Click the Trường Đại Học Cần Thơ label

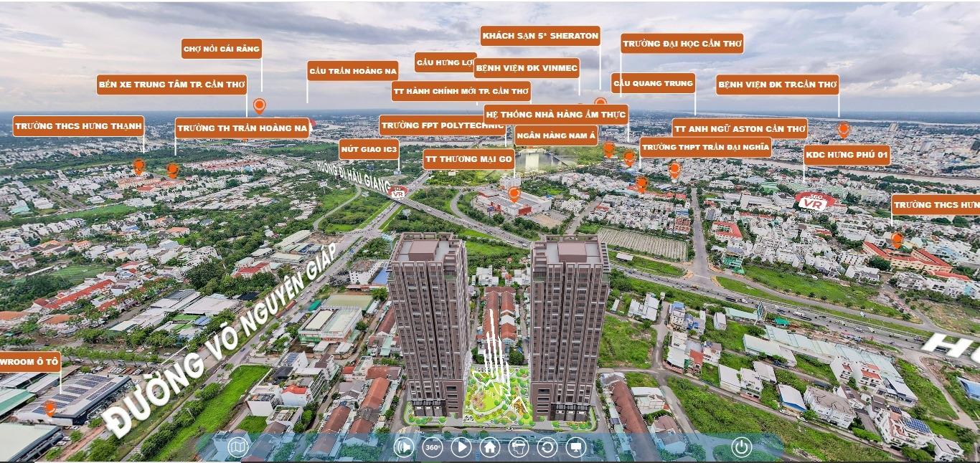682,44
